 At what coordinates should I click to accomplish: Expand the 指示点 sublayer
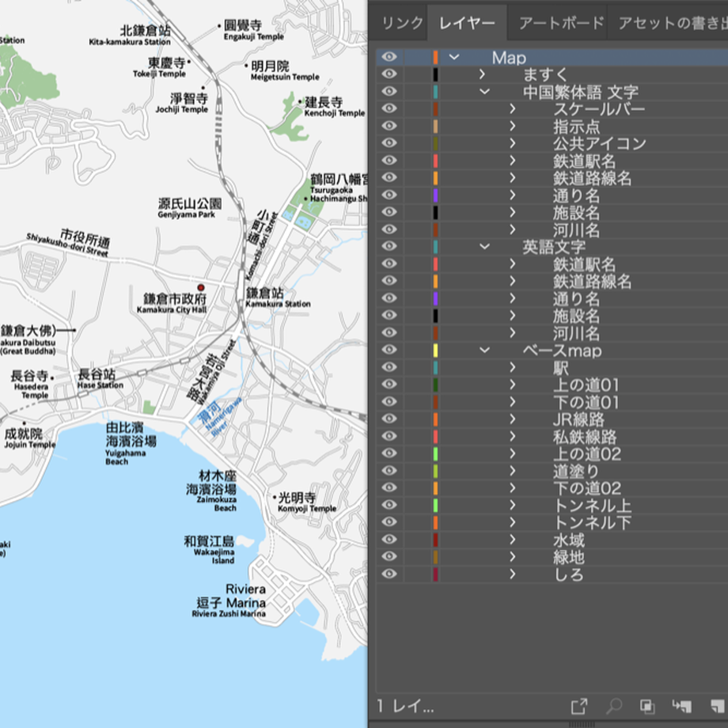513,126
